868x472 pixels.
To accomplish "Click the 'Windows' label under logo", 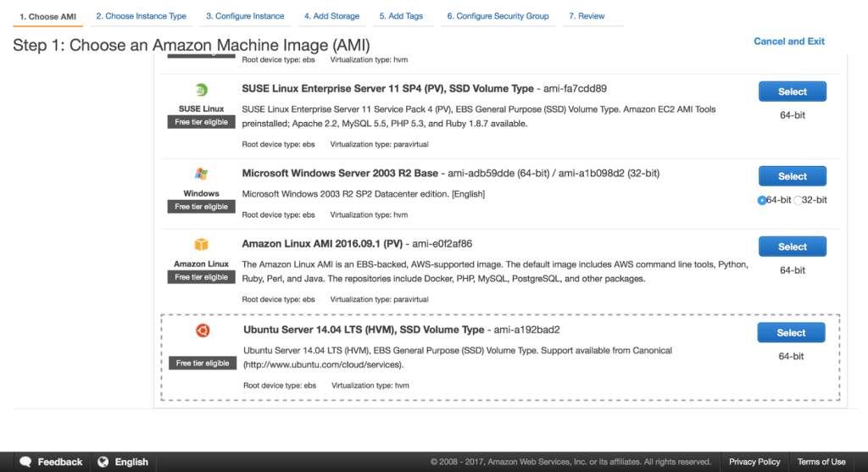I will (x=202, y=194).
